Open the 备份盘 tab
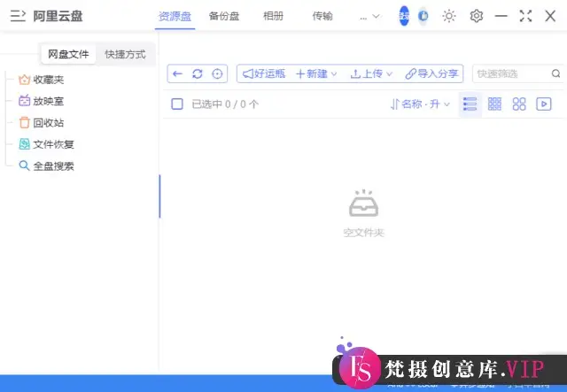The width and height of the screenshot is (567, 392). pyautogui.click(x=224, y=16)
